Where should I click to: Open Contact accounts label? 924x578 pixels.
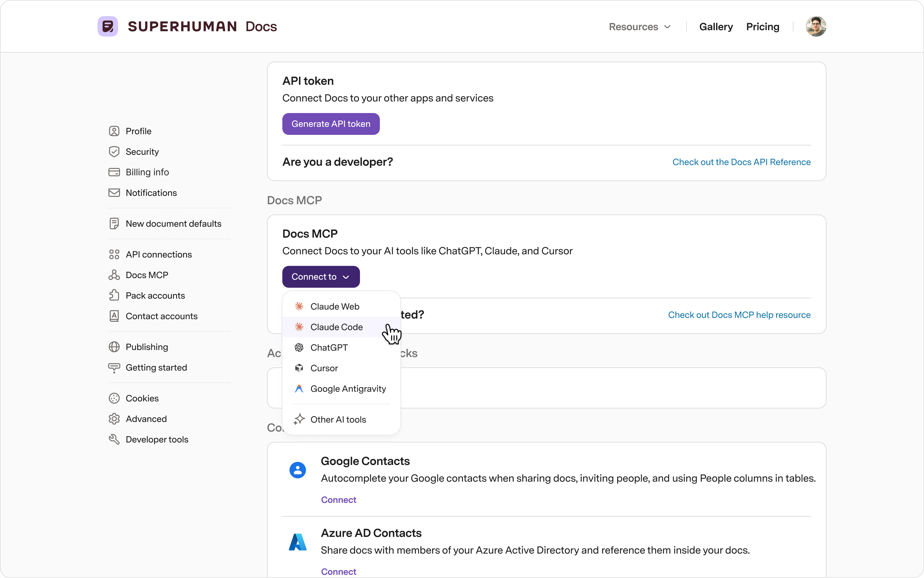pyautogui.click(x=162, y=316)
